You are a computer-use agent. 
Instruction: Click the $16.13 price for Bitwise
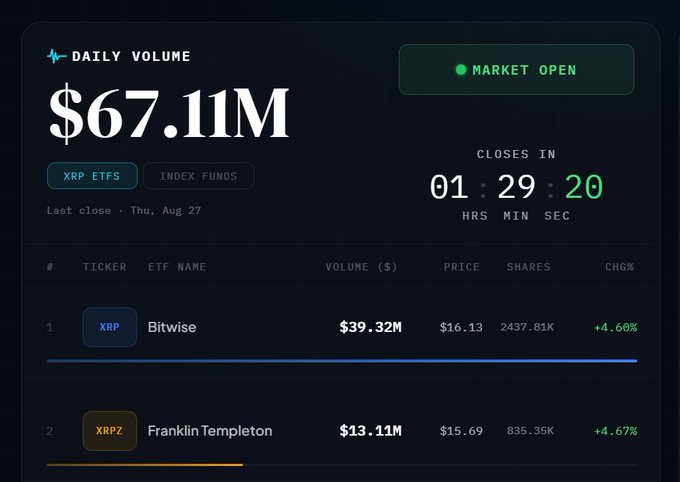(x=461, y=327)
